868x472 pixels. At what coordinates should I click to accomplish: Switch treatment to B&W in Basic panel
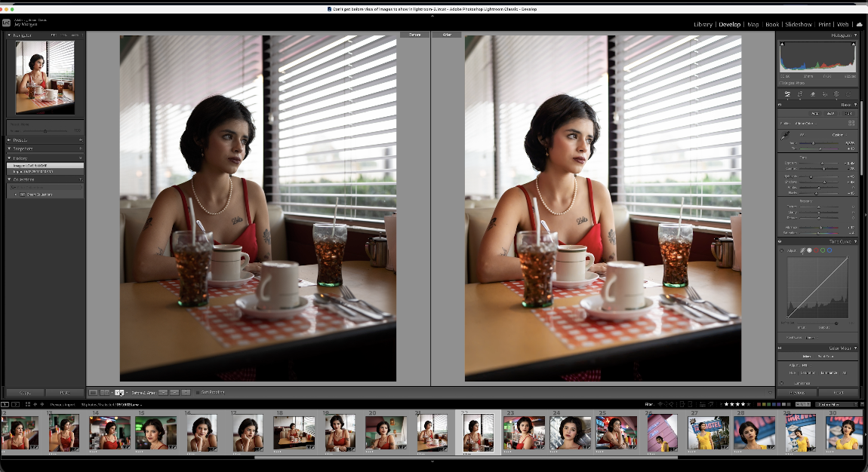click(831, 115)
